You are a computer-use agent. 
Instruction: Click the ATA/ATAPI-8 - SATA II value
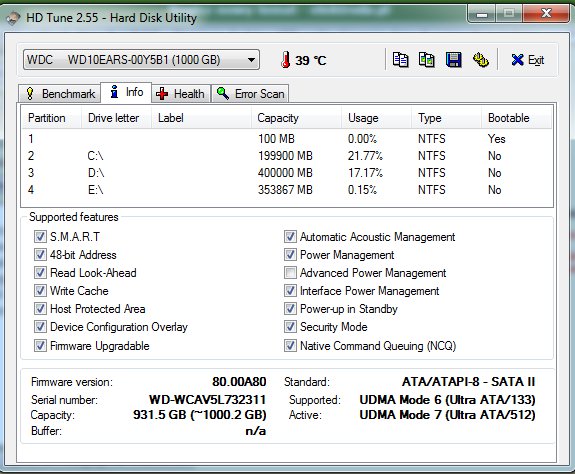point(468,382)
